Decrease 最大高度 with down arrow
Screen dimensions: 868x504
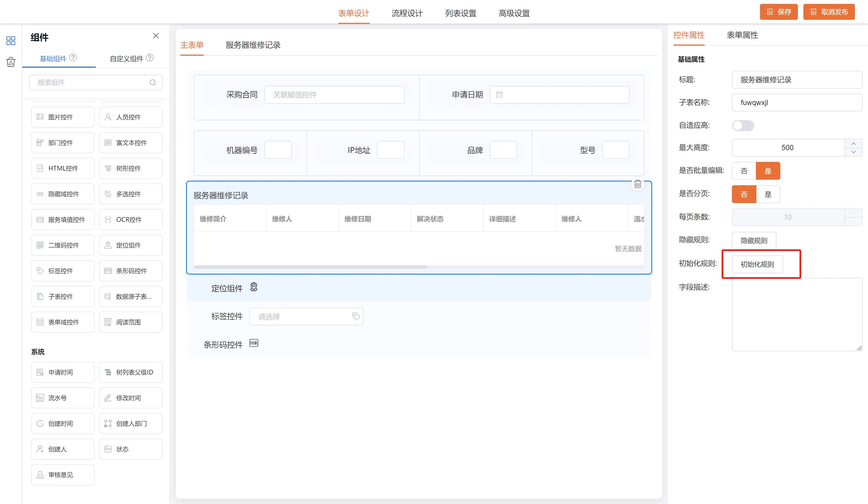point(853,152)
